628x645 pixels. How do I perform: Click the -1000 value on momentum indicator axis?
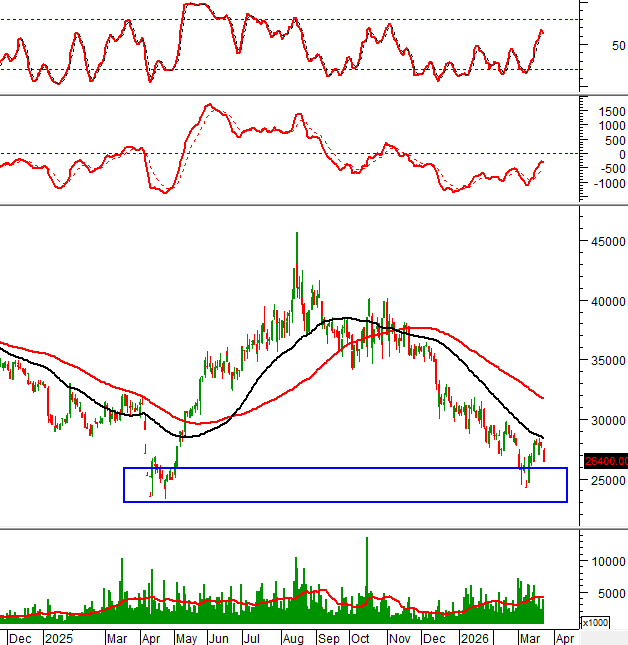coord(604,183)
